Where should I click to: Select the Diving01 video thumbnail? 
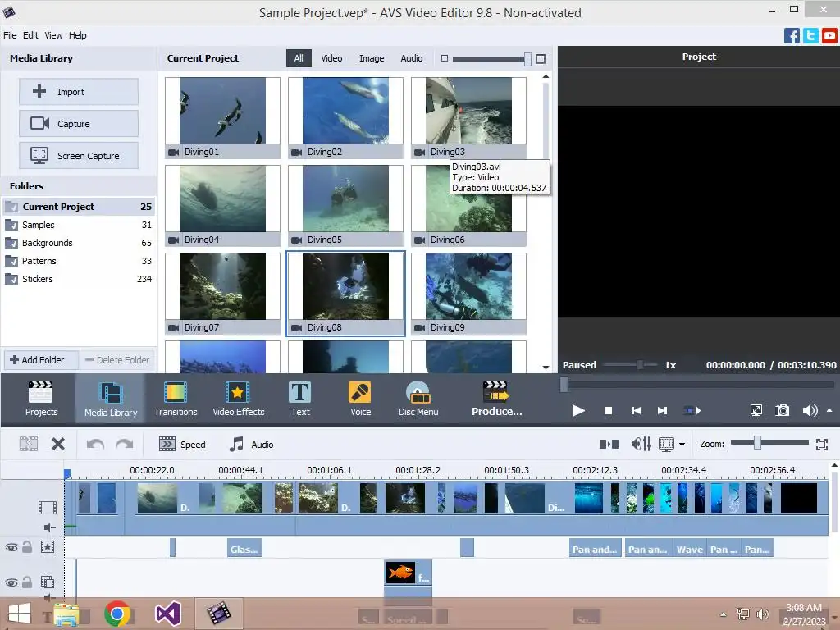(x=222, y=117)
